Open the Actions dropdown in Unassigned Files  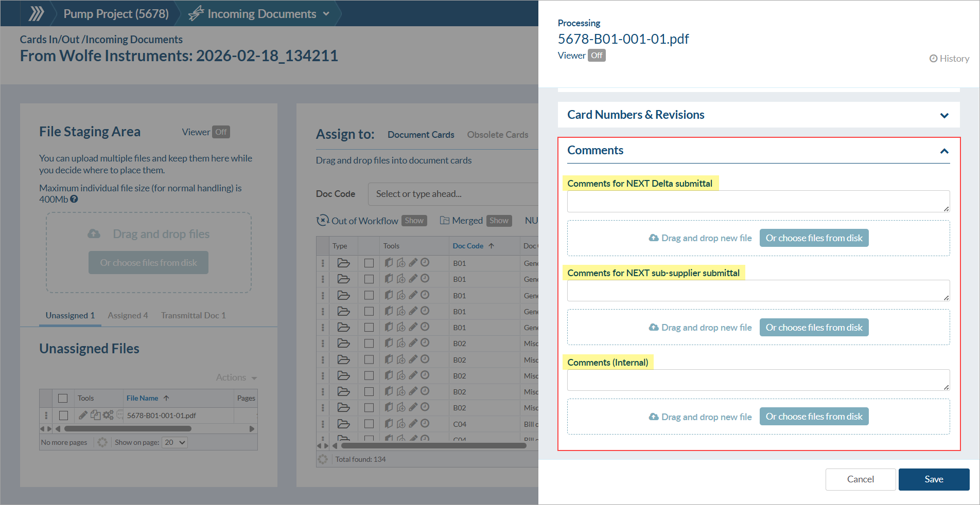click(x=236, y=377)
